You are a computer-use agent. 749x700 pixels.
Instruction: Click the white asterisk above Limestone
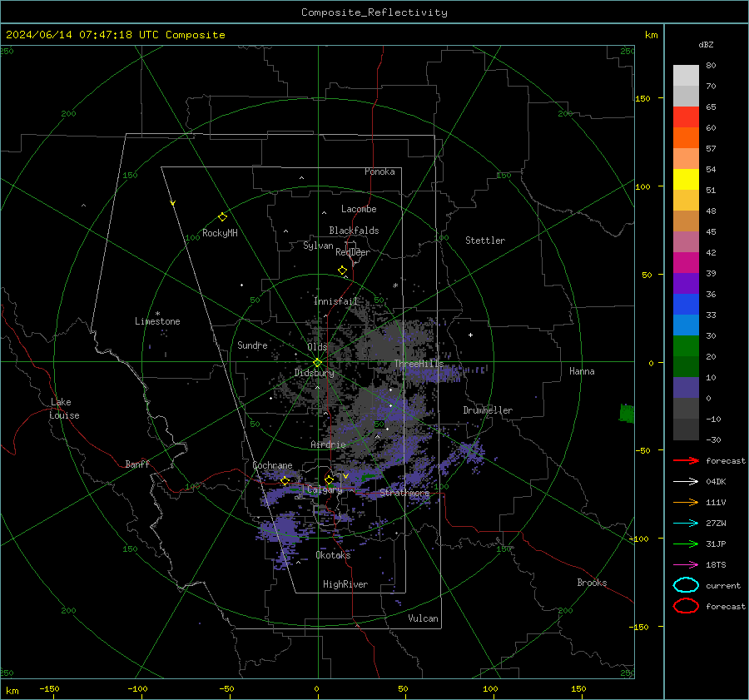[x=157, y=314]
